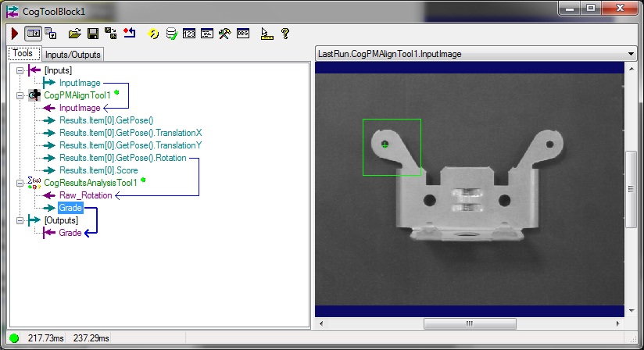Click the open folder icon in the toolbar

74,34
